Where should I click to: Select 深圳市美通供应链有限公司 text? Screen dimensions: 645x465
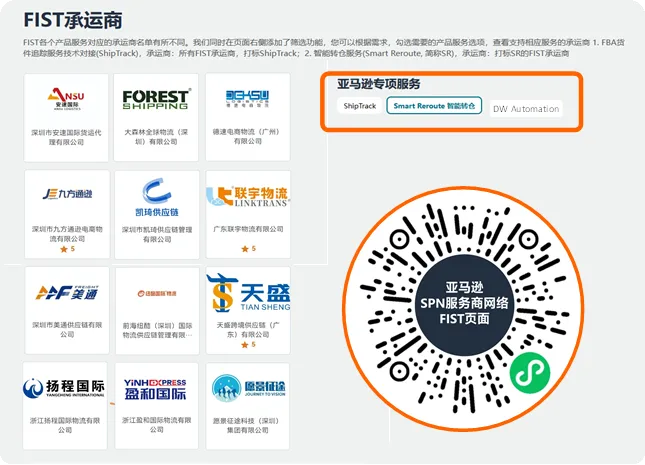pos(67,330)
